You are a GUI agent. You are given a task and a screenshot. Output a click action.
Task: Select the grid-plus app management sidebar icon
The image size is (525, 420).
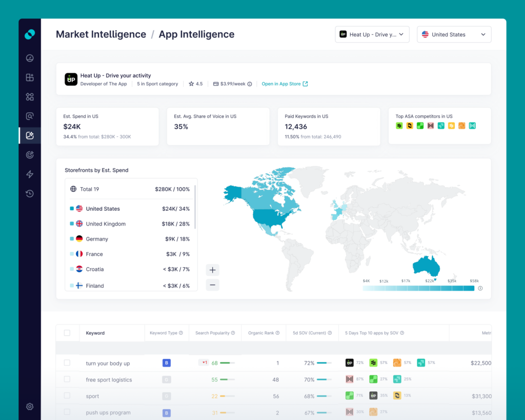[30, 77]
